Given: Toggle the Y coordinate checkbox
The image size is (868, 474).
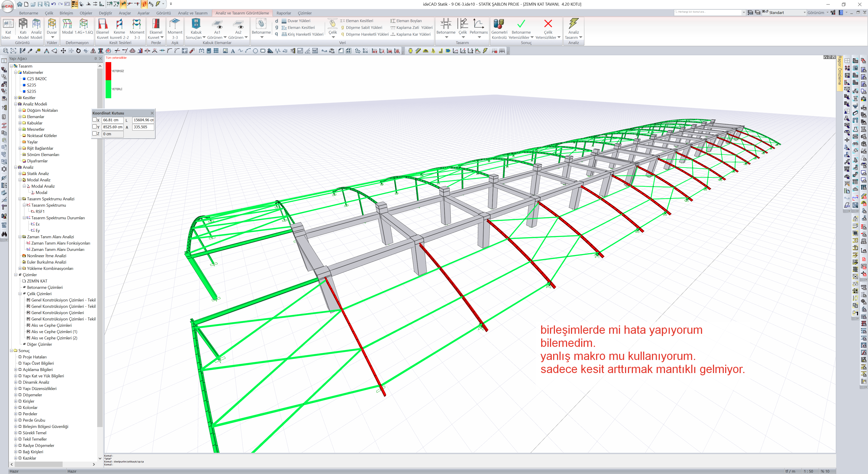Looking at the screenshot, I should point(94,127).
